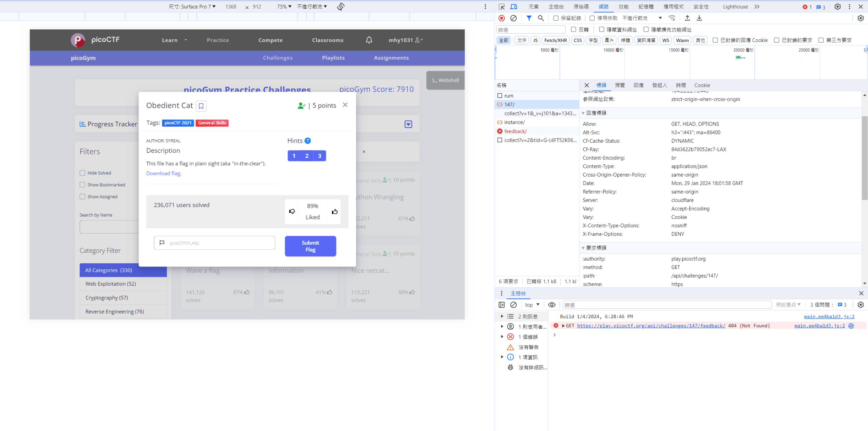
Task: Open the 預覽 tab in request details
Action: click(620, 85)
